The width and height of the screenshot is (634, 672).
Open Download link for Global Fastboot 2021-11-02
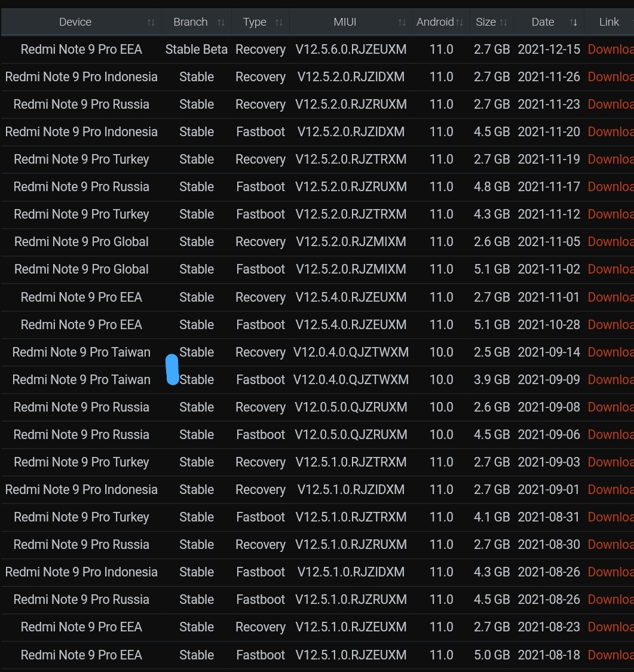point(611,269)
